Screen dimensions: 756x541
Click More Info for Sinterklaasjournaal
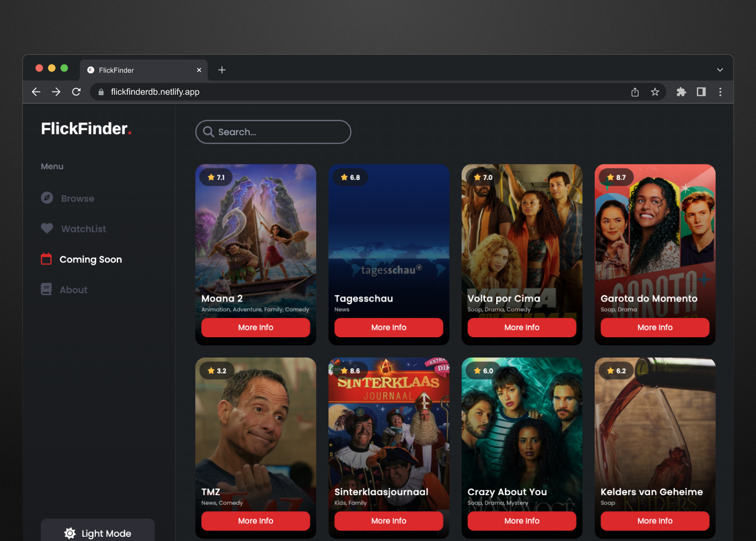[389, 521]
